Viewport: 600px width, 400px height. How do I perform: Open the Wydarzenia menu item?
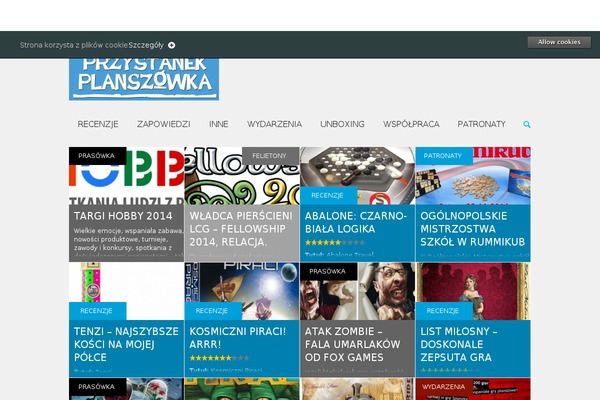pyautogui.click(x=274, y=124)
